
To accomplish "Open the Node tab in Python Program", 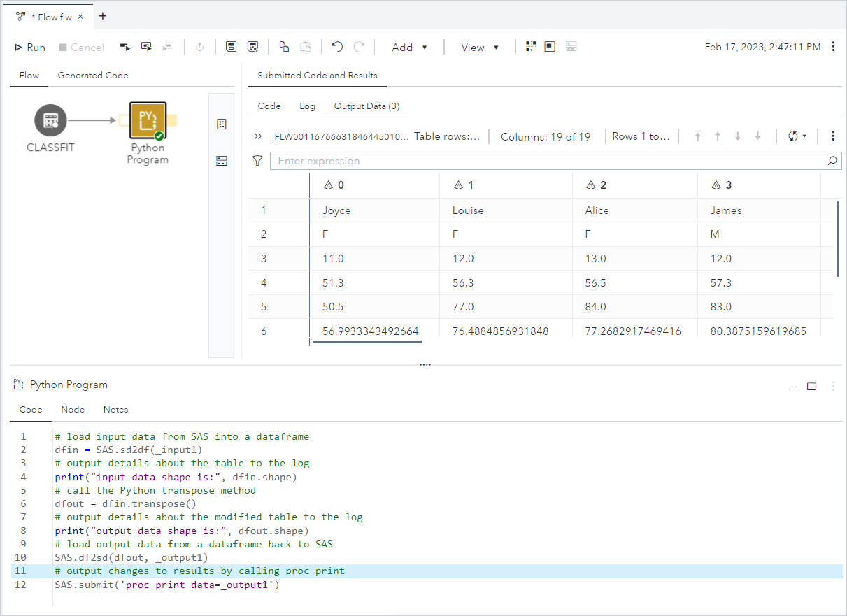I will coord(73,410).
